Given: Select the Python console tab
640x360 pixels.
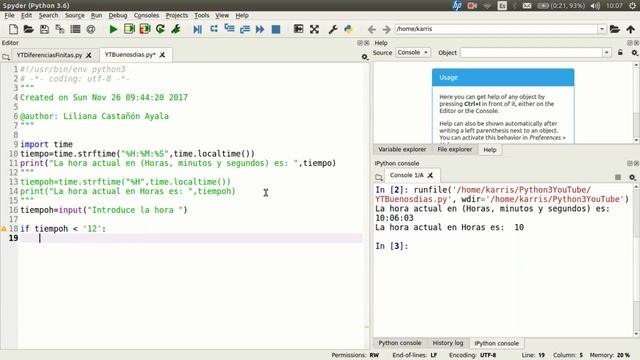Looking at the screenshot, I should pos(399,343).
